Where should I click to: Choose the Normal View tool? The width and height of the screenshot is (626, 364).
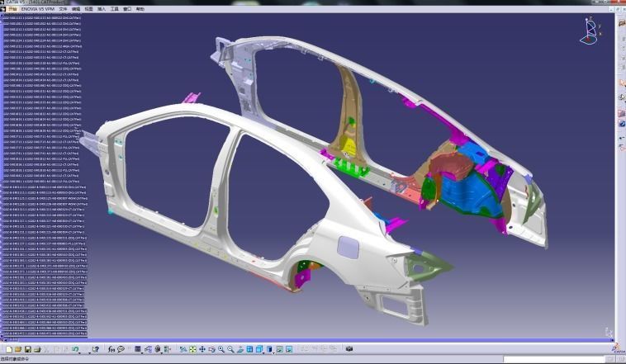[240, 349]
